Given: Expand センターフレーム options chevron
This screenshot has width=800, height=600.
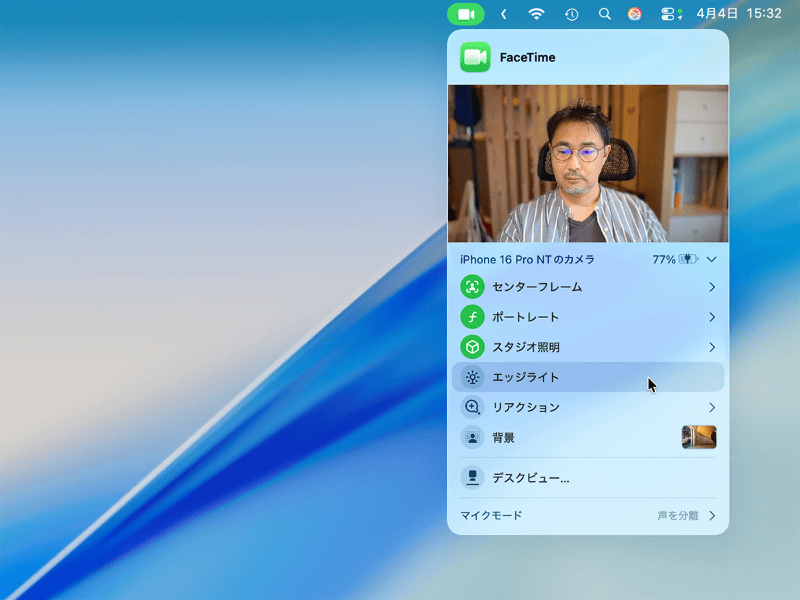Looking at the screenshot, I should pos(712,287).
